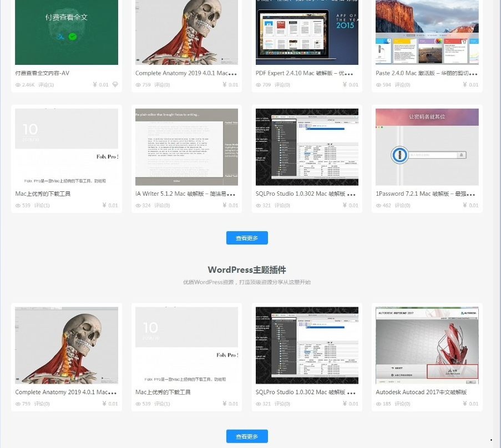Click 评论(1) on the 付费查看全文内容-AV card

[46, 85]
